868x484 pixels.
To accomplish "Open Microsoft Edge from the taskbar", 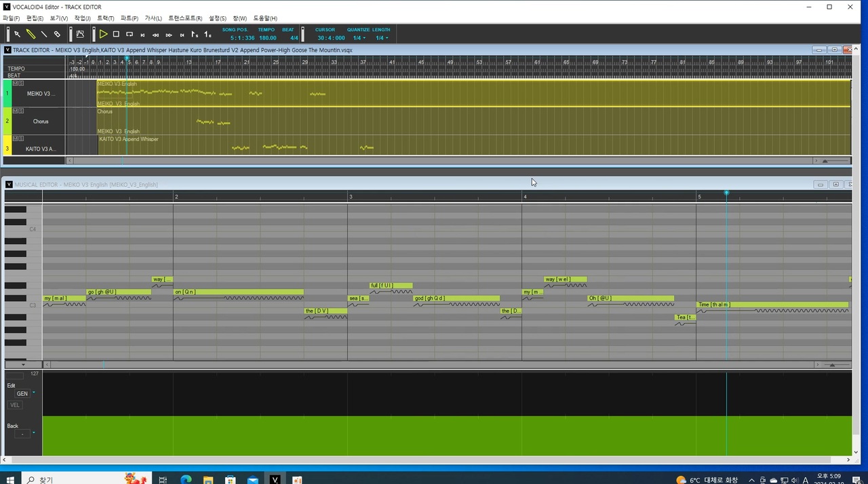I will (186, 479).
